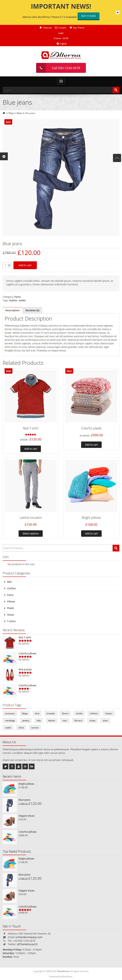
Task: Select the Description tab
Action: (13, 310)
